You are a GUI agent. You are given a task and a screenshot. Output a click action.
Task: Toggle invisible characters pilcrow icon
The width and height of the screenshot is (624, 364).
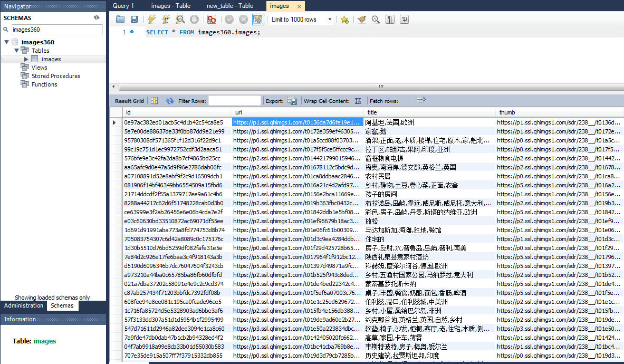390,20
